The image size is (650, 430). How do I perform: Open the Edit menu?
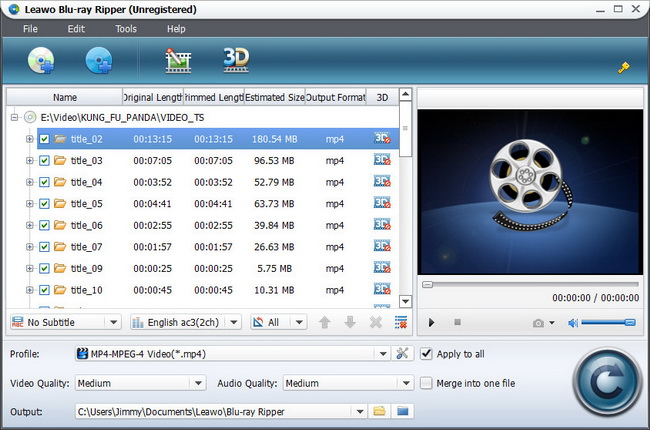point(76,29)
